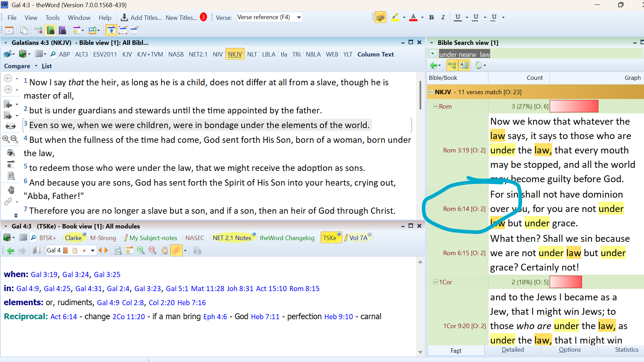The width and height of the screenshot is (644, 362).
Task: Click New Titles button
Action: tap(181, 17)
